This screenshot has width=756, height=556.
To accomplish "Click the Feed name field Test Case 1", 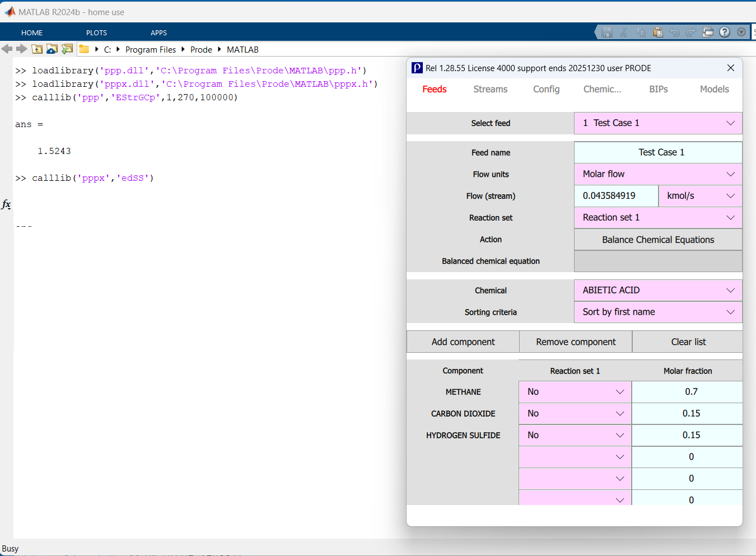I will click(658, 152).
